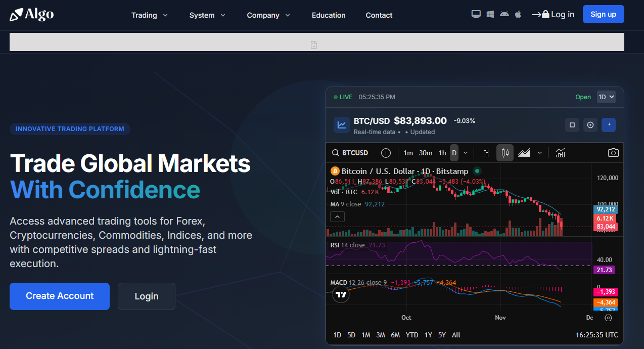Click the compare symbol plus icon
644x349 pixels.
[x=386, y=153]
